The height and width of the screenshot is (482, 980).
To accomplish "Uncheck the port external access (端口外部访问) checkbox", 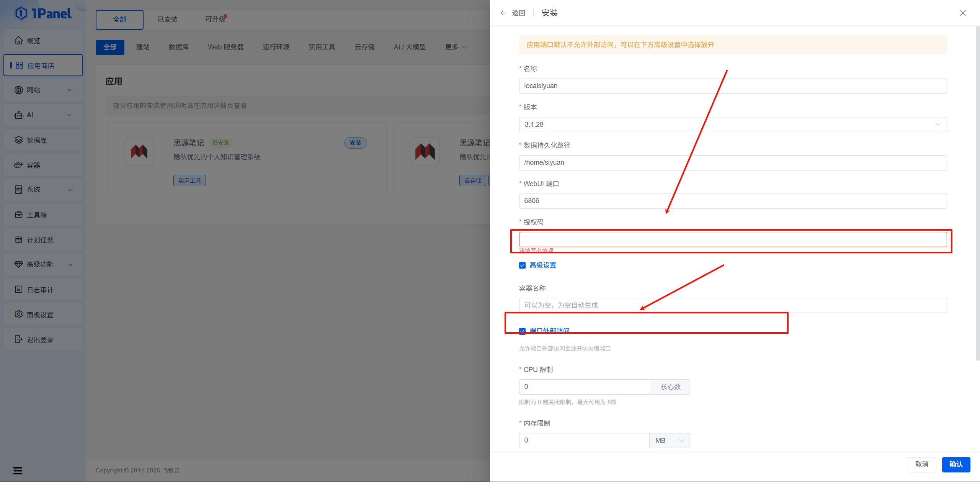I will click(522, 331).
